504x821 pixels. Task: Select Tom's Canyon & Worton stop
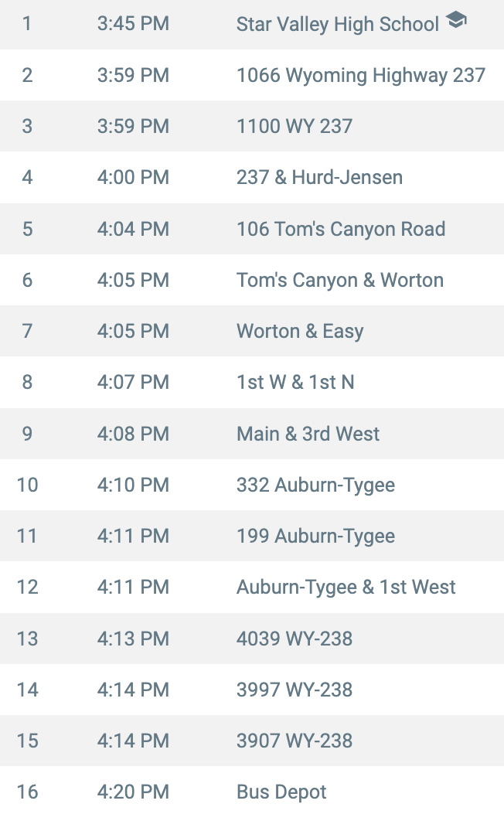339,280
